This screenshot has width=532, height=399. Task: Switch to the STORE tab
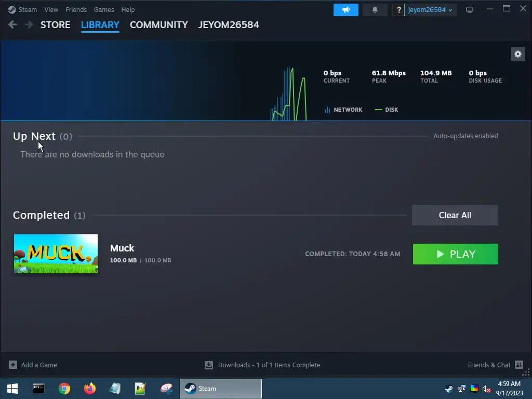coord(55,25)
